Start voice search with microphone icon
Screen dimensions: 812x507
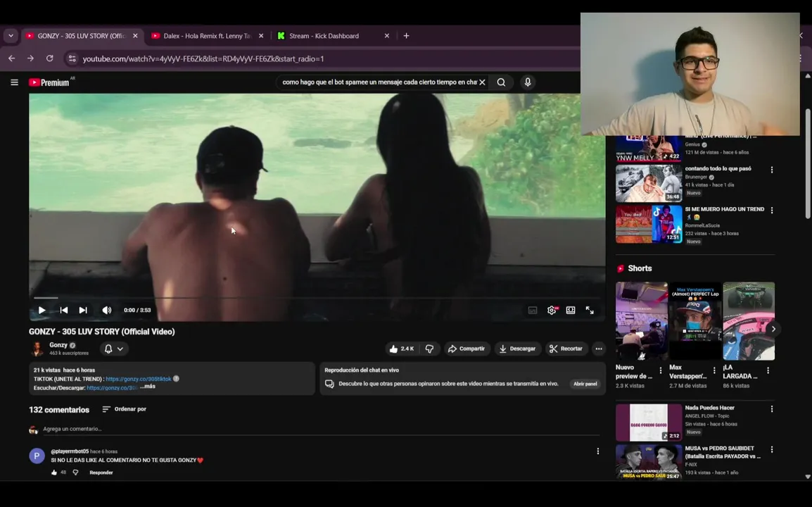pos(528,82)
